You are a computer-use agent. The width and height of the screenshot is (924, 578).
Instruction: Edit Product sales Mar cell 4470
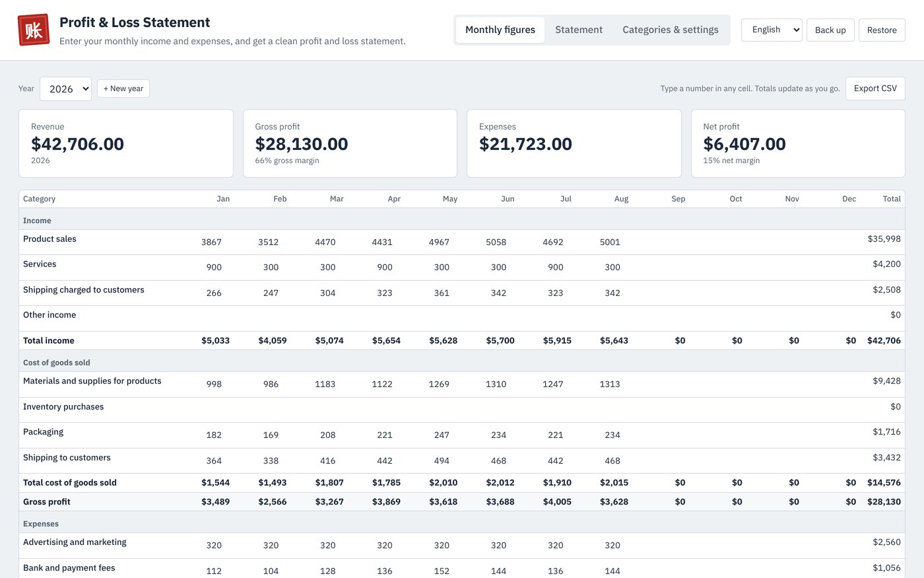point(319,242)
